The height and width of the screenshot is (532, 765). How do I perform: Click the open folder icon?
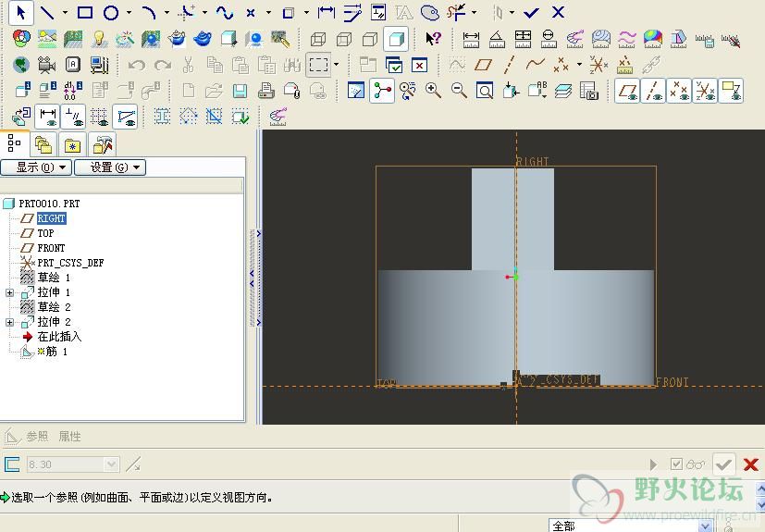tap(214, 91)
